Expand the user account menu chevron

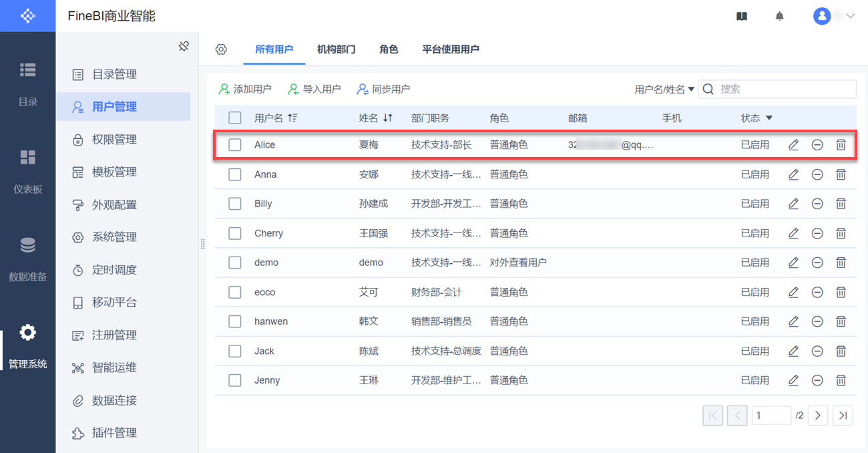850,16
